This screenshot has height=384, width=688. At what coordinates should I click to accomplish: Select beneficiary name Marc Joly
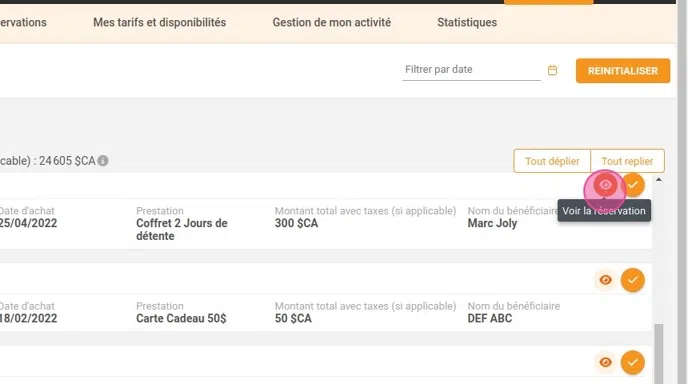pos(492,223)
